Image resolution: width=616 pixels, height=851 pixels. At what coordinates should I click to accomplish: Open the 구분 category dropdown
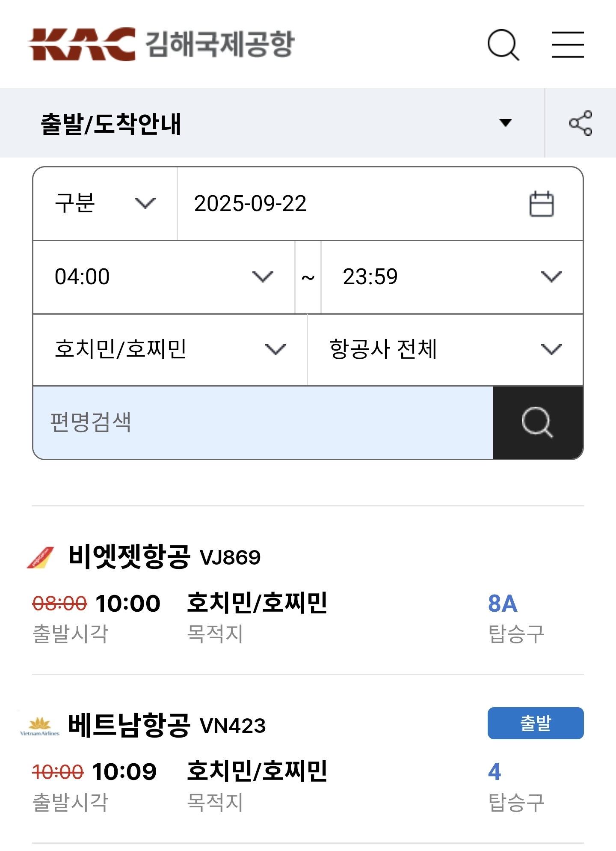coord(105,203)
